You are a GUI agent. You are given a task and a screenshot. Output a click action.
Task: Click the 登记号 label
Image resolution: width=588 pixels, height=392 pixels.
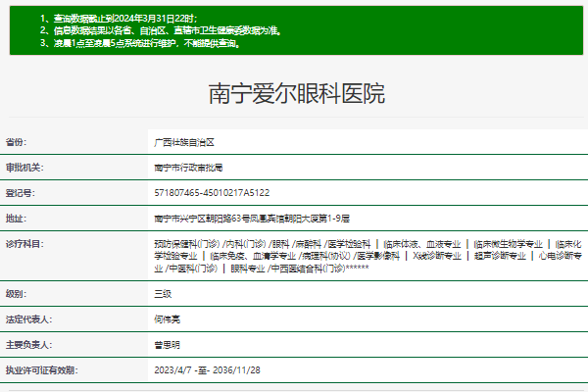click(21, 193)
